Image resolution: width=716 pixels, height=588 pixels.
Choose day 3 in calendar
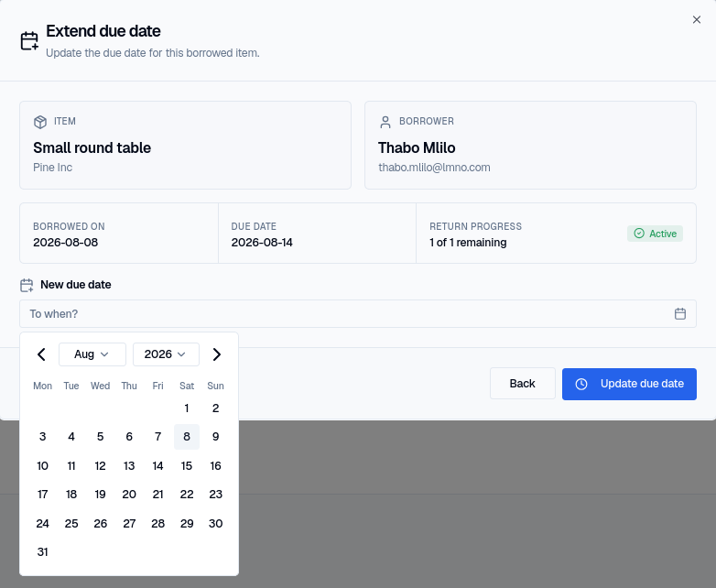(x=42, y=437)
